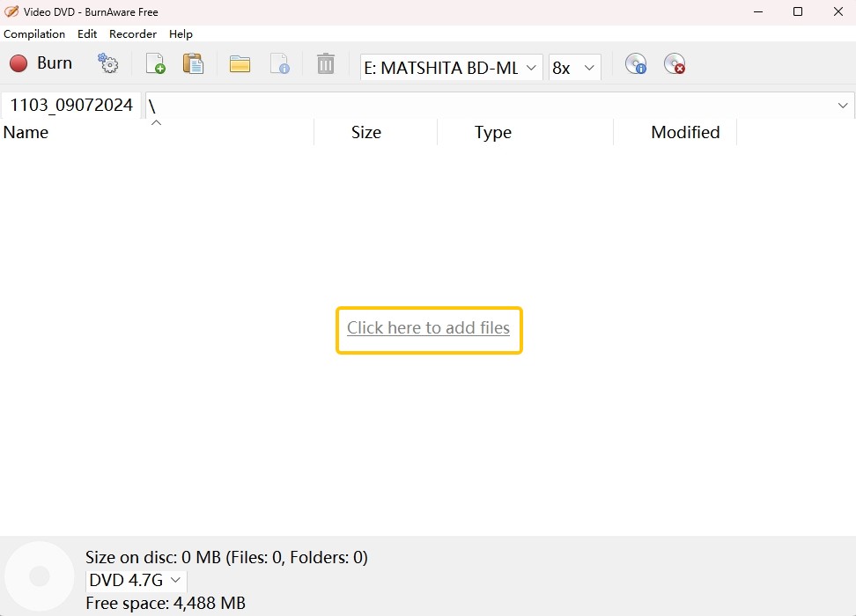Click the New folder icon
856x616 pixels.
pos(240,64)
